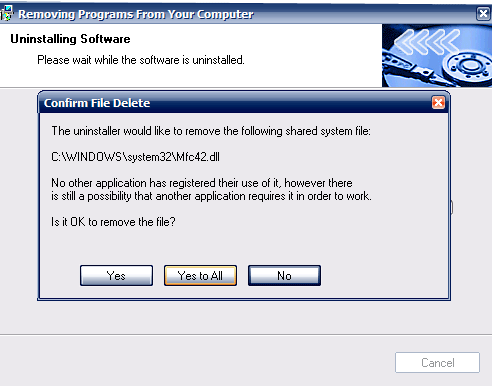The image size is (492, 386).
Task: Close the Confirm File Delete dialog
Action: point(438,103)
